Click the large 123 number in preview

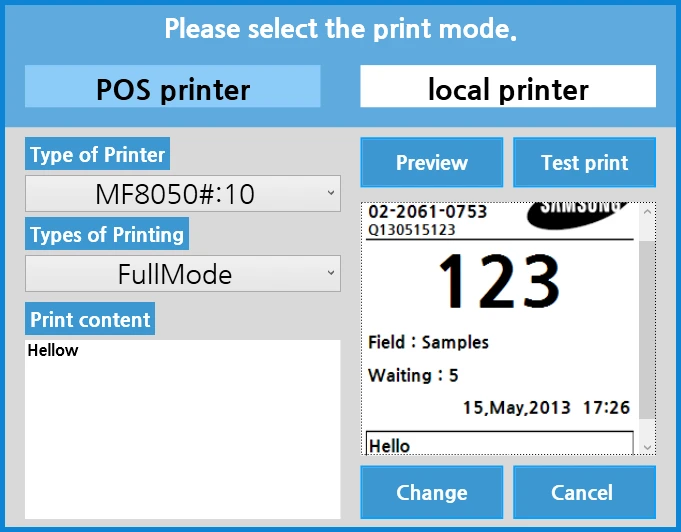[x=499, y=281]
